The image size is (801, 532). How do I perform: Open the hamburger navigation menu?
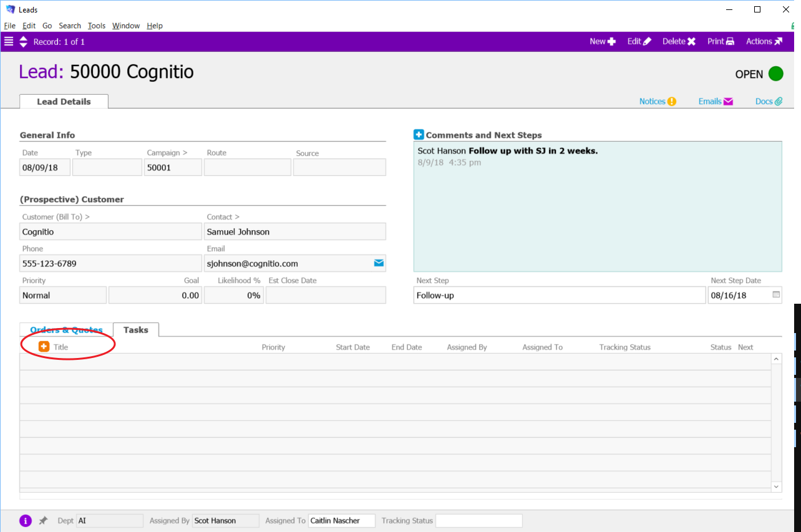point(9,42)
